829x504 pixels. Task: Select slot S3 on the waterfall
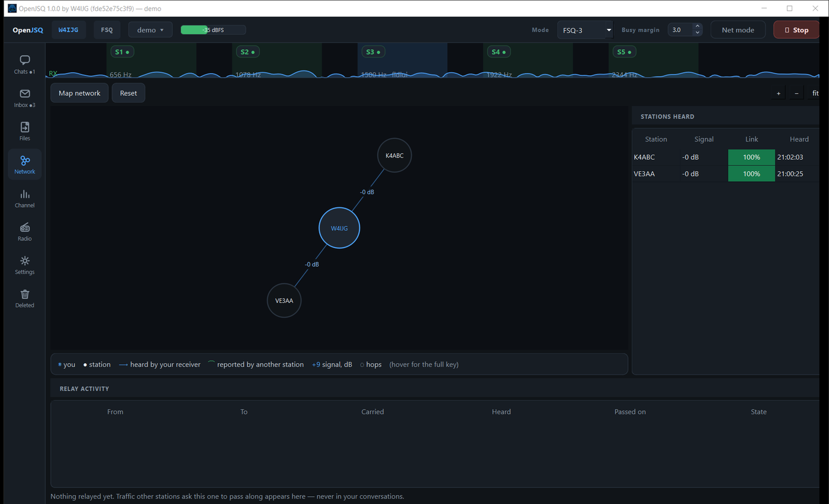click(x=374, y=52)
